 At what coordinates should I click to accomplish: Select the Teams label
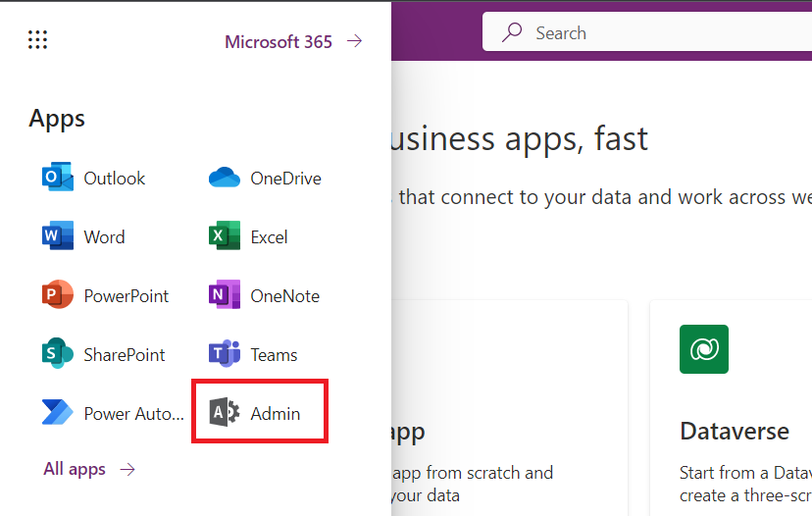(274, 355)
